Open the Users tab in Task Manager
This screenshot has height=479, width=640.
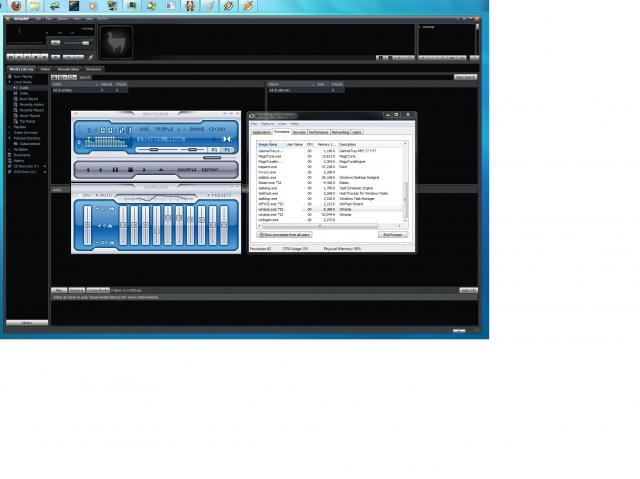coord(357,132)
